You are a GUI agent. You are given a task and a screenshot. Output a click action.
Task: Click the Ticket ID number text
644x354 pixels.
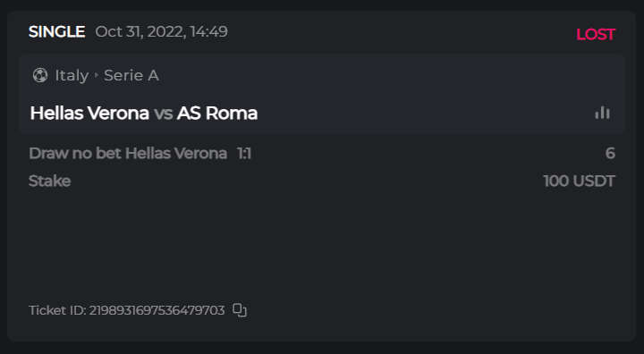126,310
